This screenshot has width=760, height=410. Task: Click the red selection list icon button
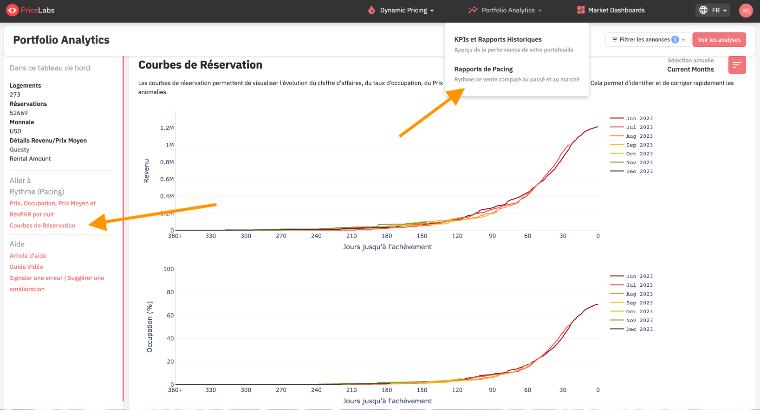click(x=737, y=65)
